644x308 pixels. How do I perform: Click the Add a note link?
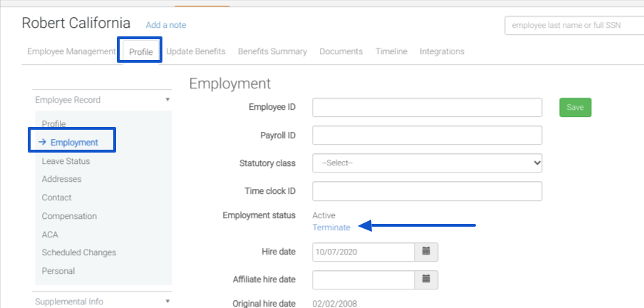pos(166,25)
